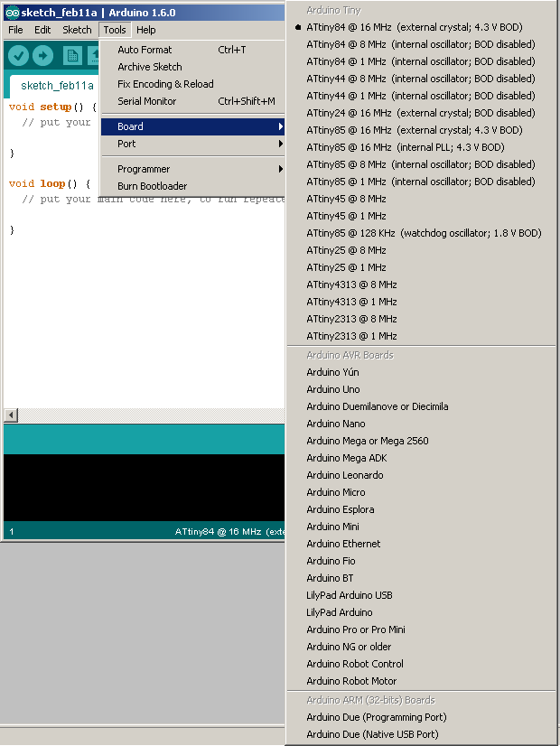This screenshot has width=560, height=746.
Task: Select ATtiny84 @ 8 MHz internal oscillator
Action: (421, 45)
